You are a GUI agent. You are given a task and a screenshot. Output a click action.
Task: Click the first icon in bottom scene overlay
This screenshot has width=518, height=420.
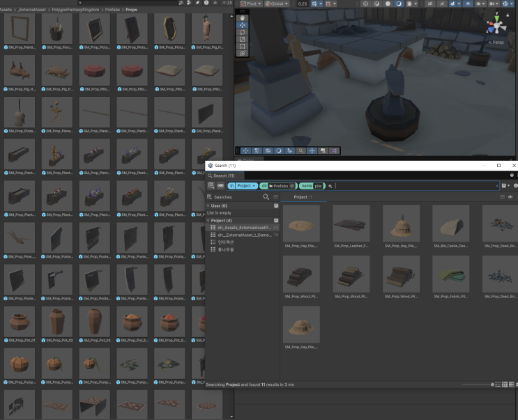pyautogui.click(x=245, y=150)
